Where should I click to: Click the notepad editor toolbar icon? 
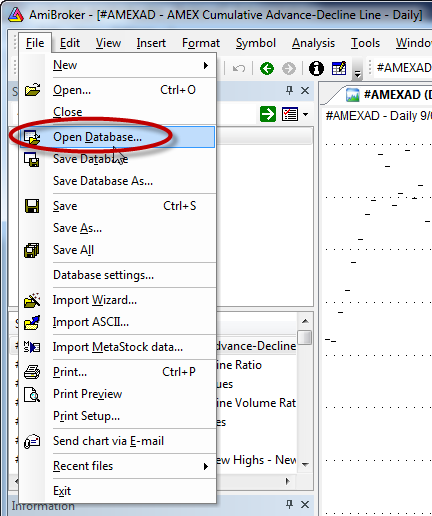coord(339,68)
